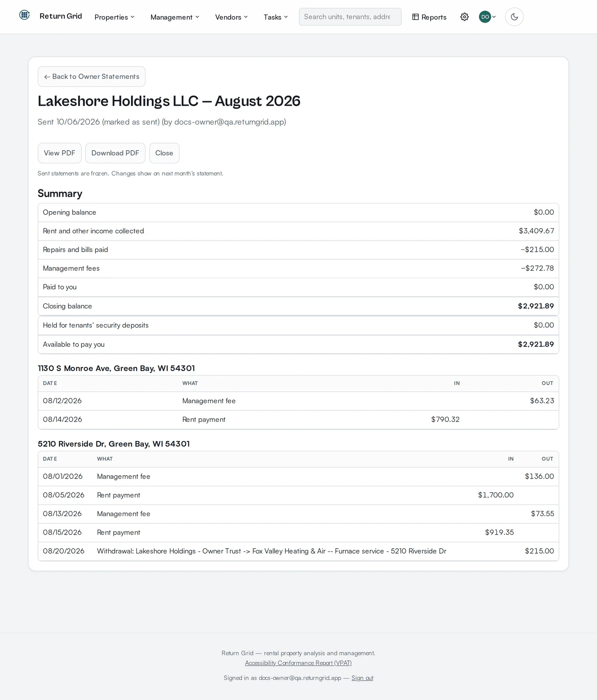597x700 pixels.
Task: Download the statement PDF
Action: [115, 153]
